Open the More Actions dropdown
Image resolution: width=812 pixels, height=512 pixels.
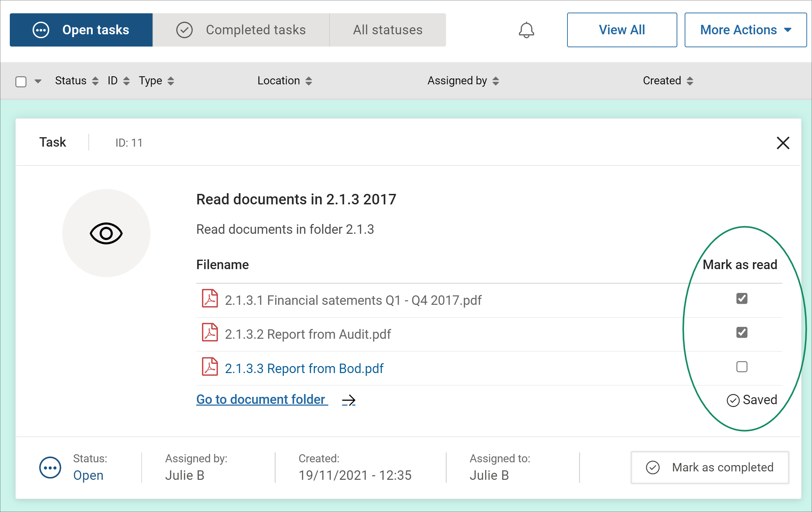[745, 30]
